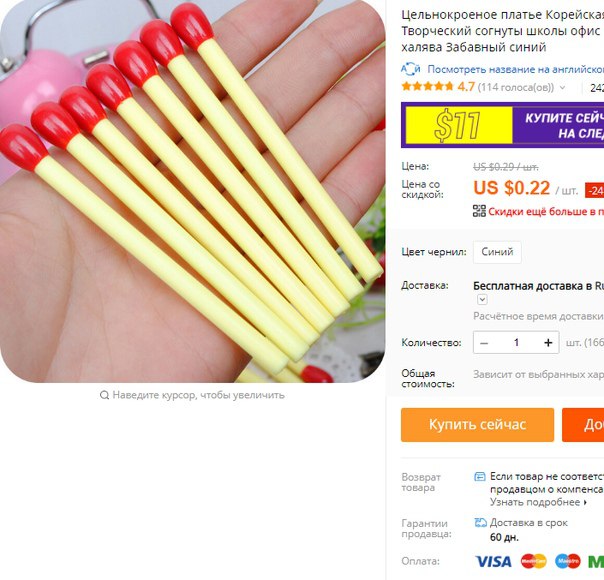This screenshot has width=604, height=580.
Task: Click the Maestro payment logo
Action: 568,562
